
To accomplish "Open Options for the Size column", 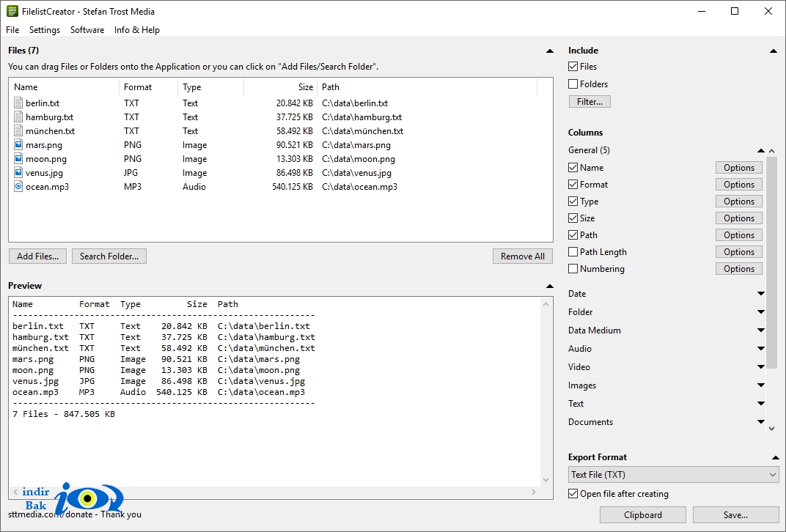I will [x=739, y=218].
